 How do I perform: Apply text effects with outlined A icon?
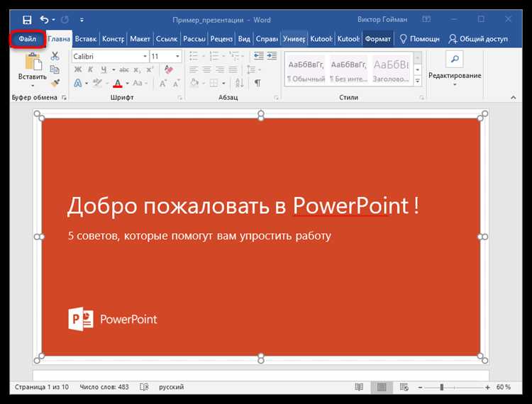tap(78, 83)
